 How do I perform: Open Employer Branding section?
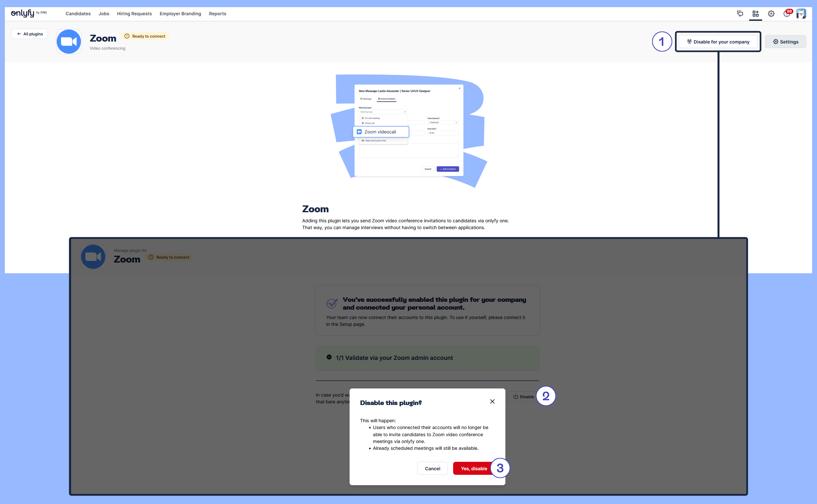180,14
